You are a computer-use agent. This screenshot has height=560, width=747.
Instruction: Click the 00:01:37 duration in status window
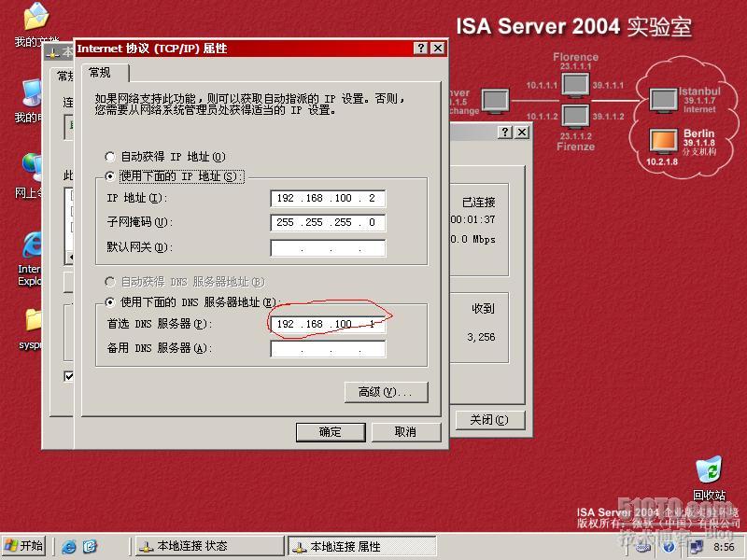[x=472, y=219]
